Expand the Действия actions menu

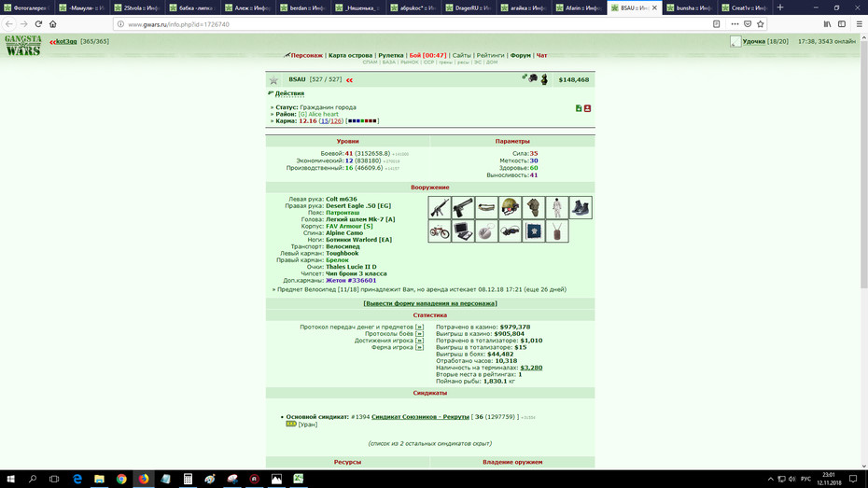(x=289, y=93)
